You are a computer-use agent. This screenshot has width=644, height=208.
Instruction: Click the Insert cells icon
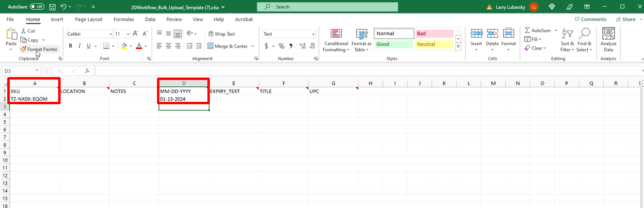pos(476,34)
